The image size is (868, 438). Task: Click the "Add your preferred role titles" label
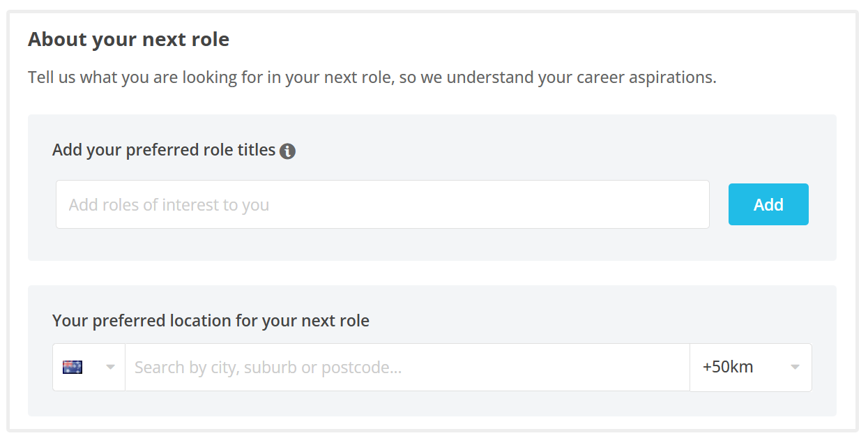164,151
